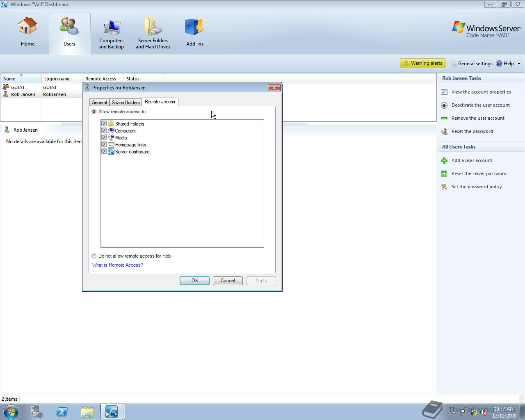Click Set the password policy icon
525x420 pixels.
click(444, 187)
